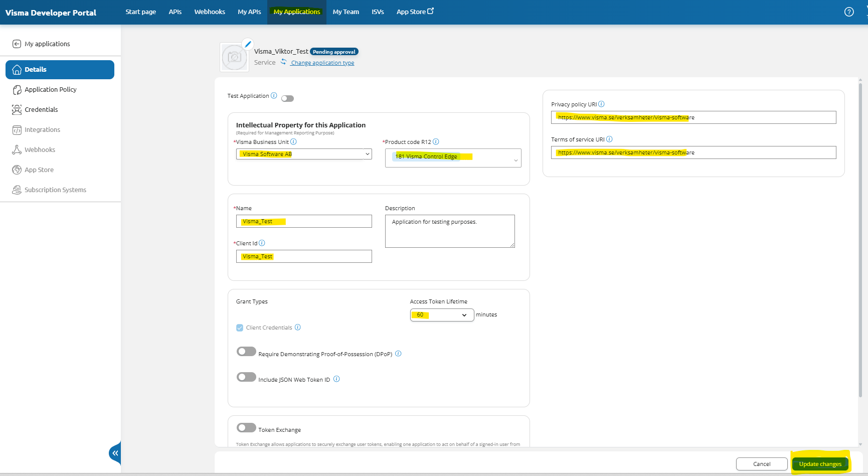Open the Visma Business Unit dropdown
The image size is (868, 476).
coord(304,154)
